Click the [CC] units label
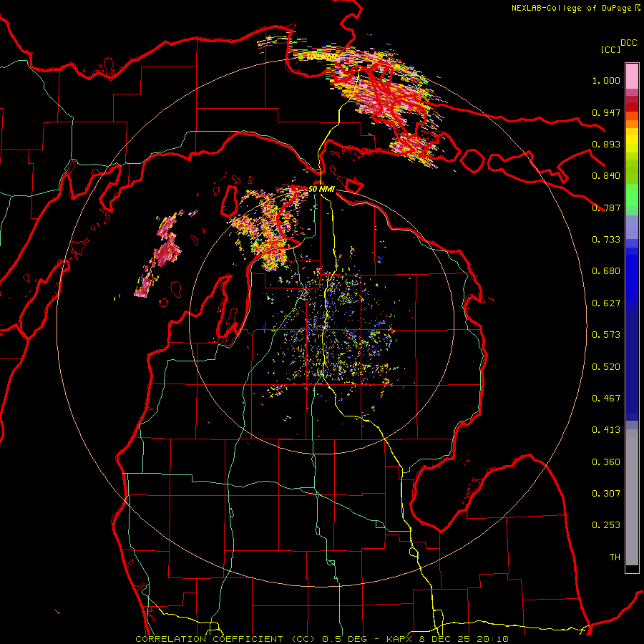 611,49
